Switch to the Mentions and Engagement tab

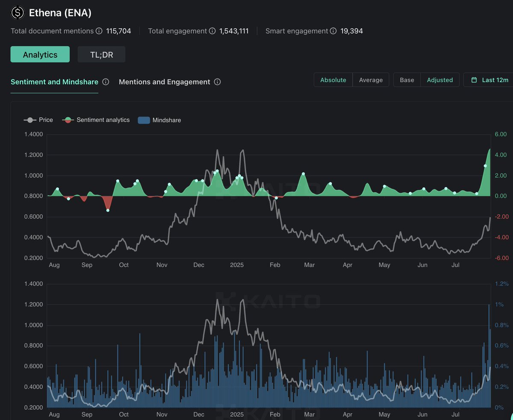coord(165,82)
